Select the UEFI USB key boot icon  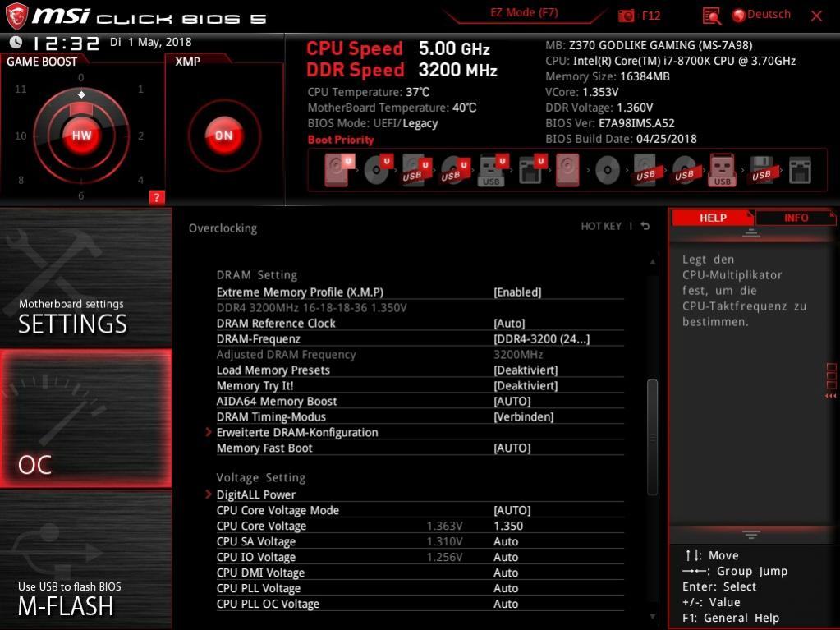(x=492, y=170)
